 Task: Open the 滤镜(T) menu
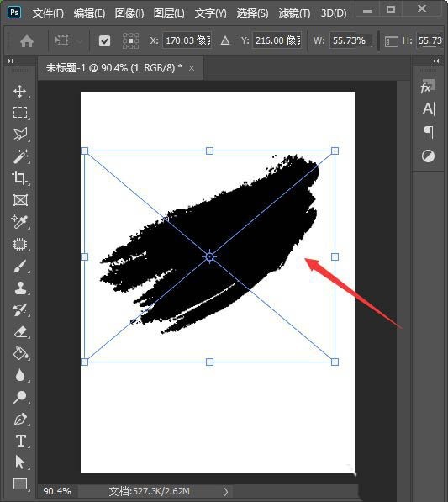tap(294, 13)
